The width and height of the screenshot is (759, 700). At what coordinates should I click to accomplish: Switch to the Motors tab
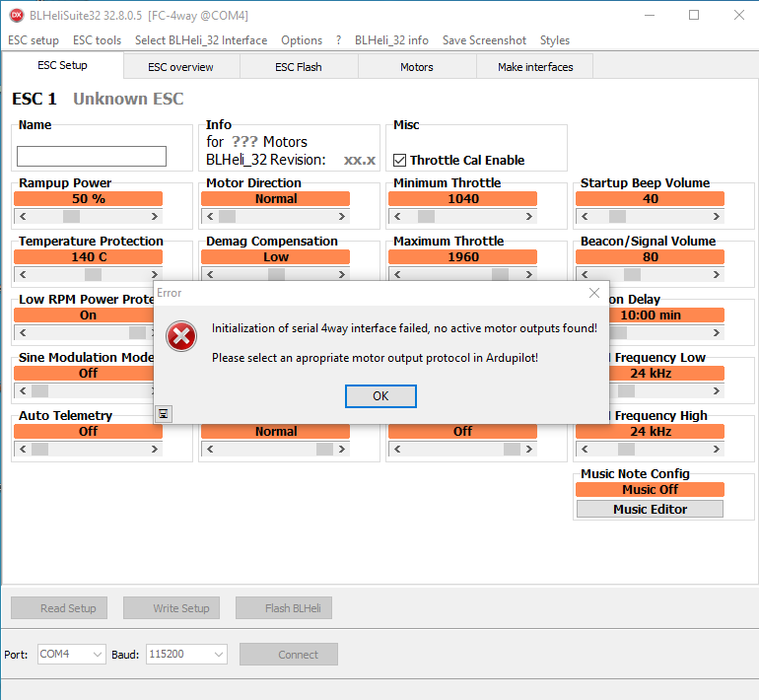click(x=417, y=67)
